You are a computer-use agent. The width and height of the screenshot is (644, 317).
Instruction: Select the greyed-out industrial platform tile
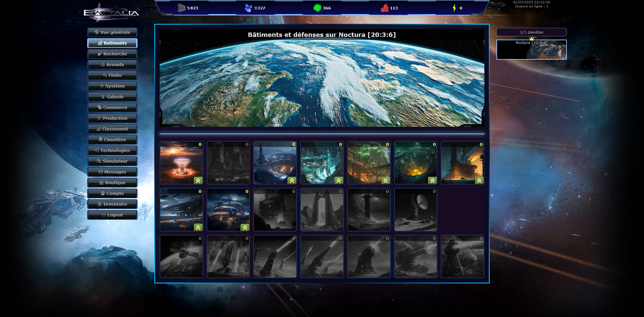(275, 210)
